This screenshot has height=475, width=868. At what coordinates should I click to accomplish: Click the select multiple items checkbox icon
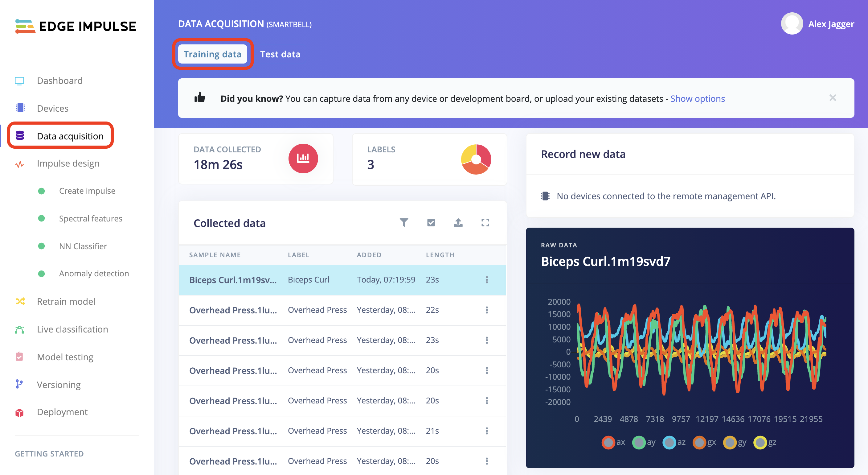(x=431, y=222)
